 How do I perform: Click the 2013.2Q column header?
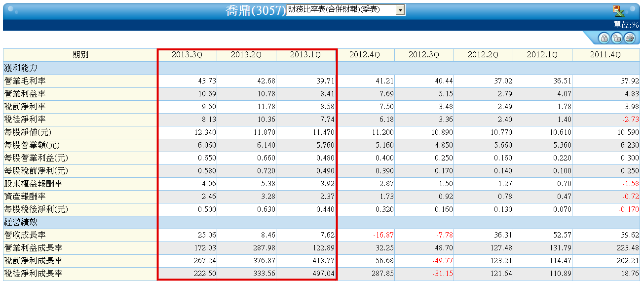click(x=246, y=55)
